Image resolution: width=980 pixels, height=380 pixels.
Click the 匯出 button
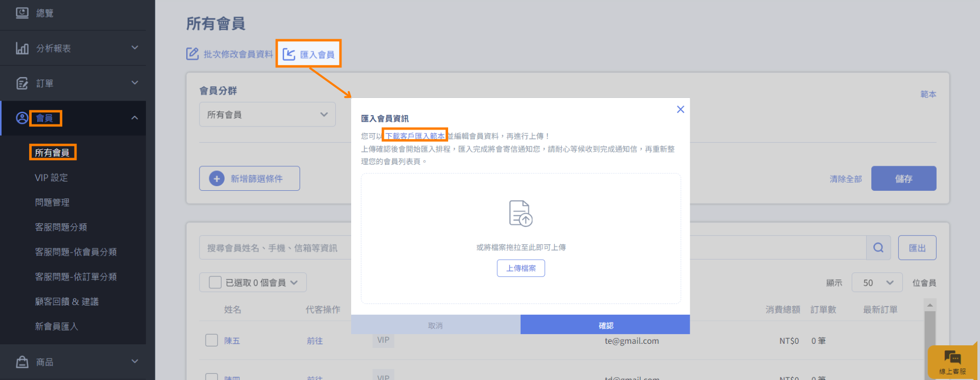pos(917,248)
